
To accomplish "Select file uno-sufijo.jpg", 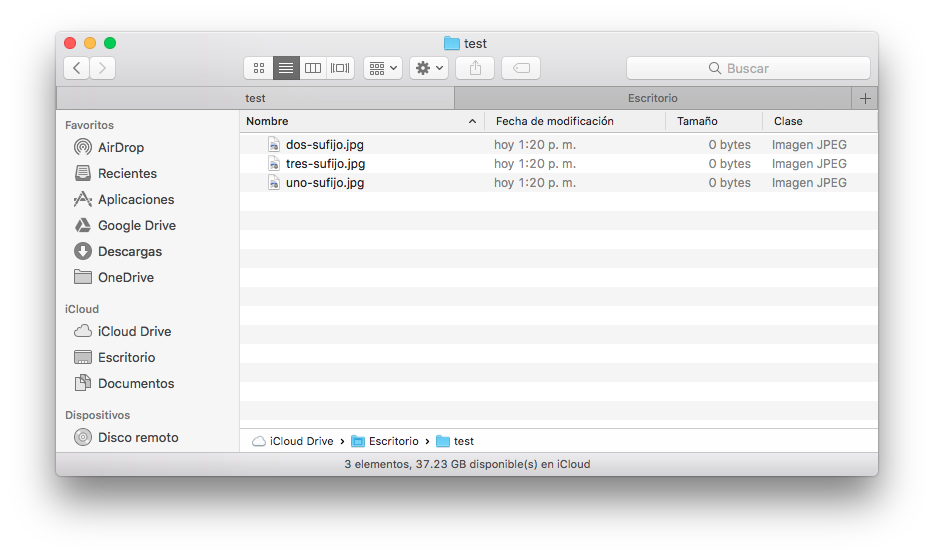I will [x=325, y=182].
